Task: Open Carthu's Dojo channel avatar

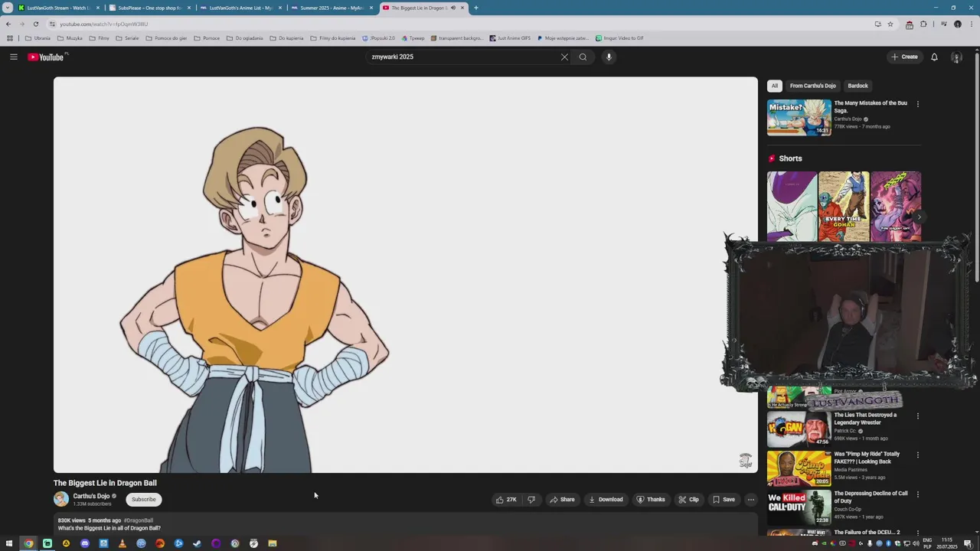Action: pos(61,499)
